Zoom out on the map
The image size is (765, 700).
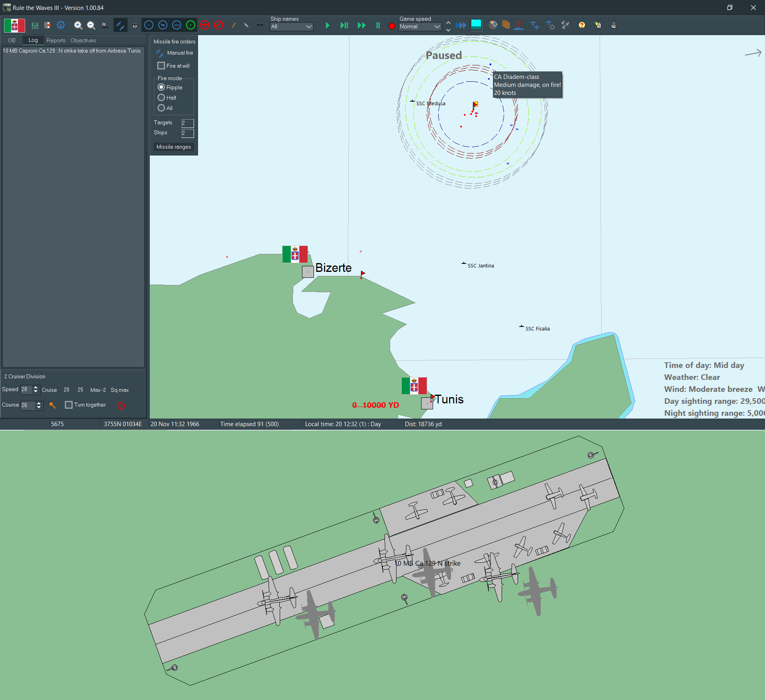point(91,26)
